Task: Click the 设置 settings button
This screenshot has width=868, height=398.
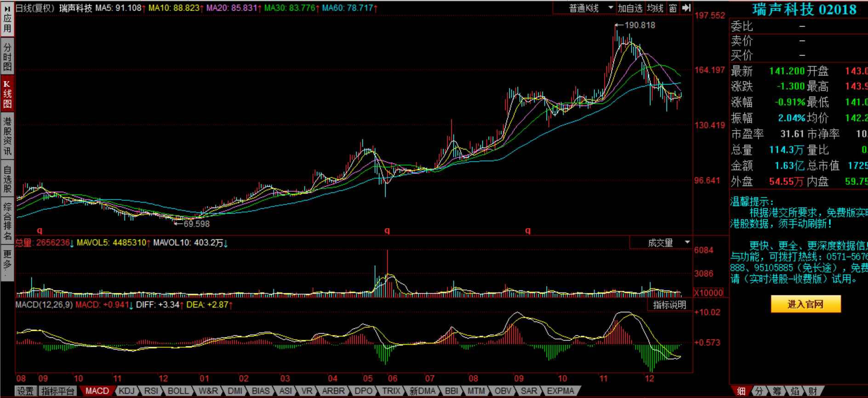Action: [x=25, y=391]
